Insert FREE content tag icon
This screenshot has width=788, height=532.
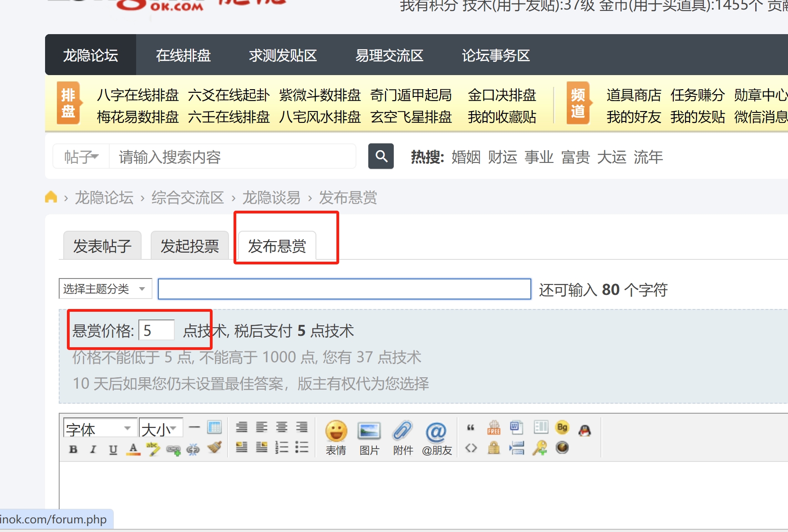point(494,427)
